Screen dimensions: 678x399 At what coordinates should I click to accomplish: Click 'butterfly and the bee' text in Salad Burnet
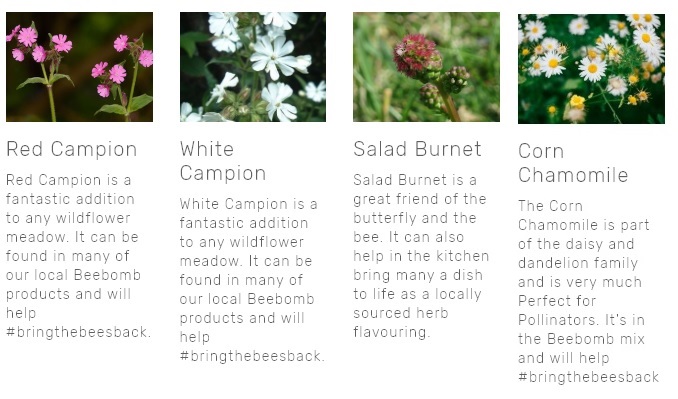click(x=415, y=227)
